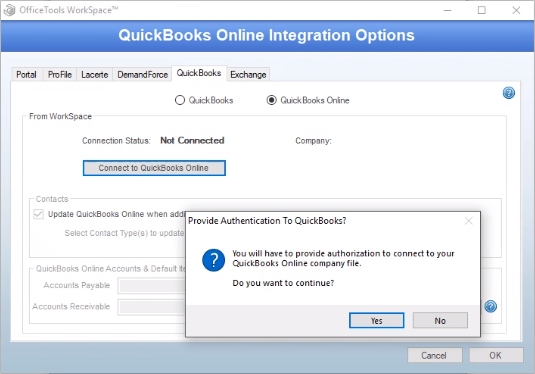Screen dimensions: 535x374
Task: Click the Accounts Receivable field
Action: point(152,307)
